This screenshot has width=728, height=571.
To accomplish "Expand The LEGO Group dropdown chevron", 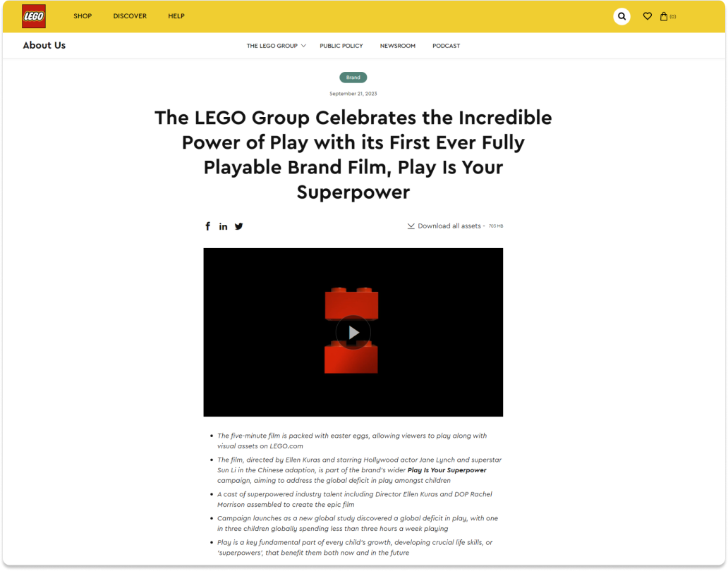I will (303, 46).
